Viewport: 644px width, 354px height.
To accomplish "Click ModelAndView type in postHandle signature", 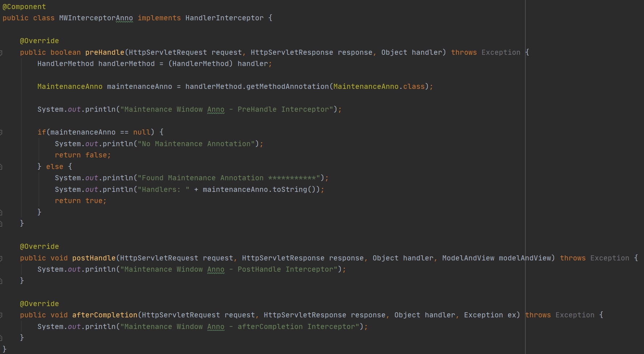I will click(468, 258).
